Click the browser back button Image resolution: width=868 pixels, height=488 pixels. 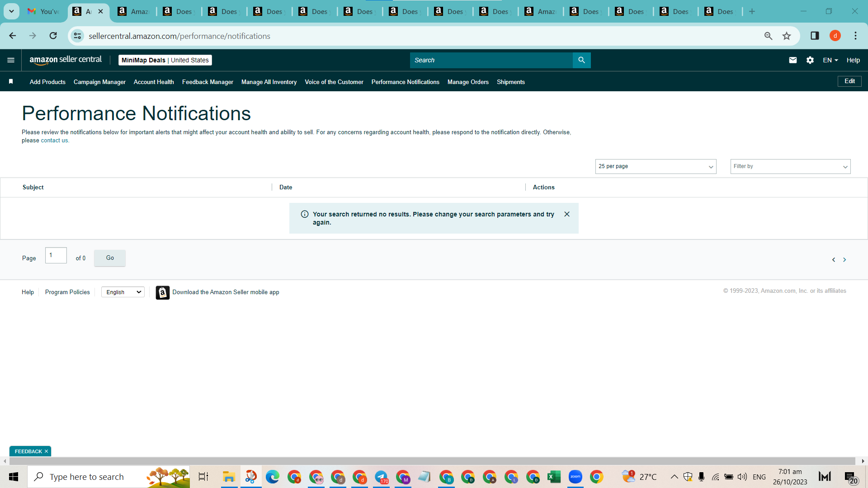(x=13, y=36)
